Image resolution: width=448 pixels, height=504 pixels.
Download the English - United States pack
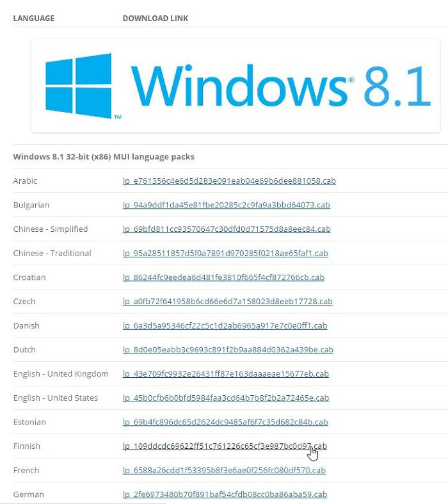tap(226, 398)
